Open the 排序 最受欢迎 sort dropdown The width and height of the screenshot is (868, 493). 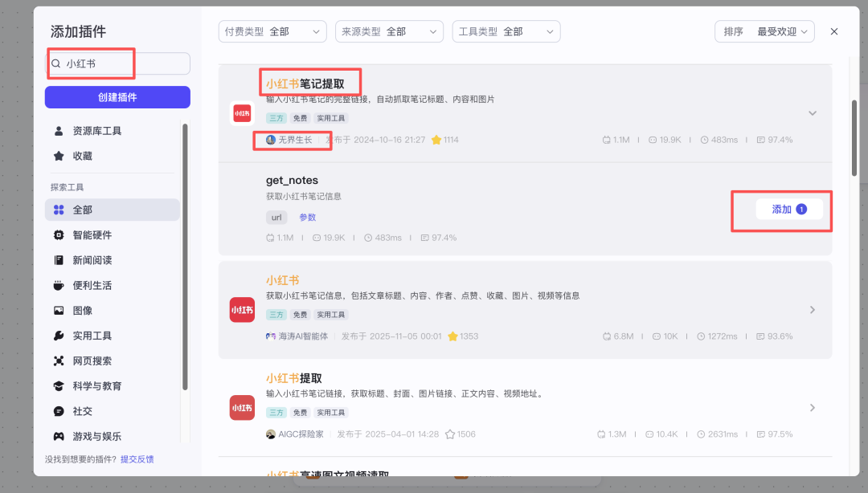click(x=764, y=31)
